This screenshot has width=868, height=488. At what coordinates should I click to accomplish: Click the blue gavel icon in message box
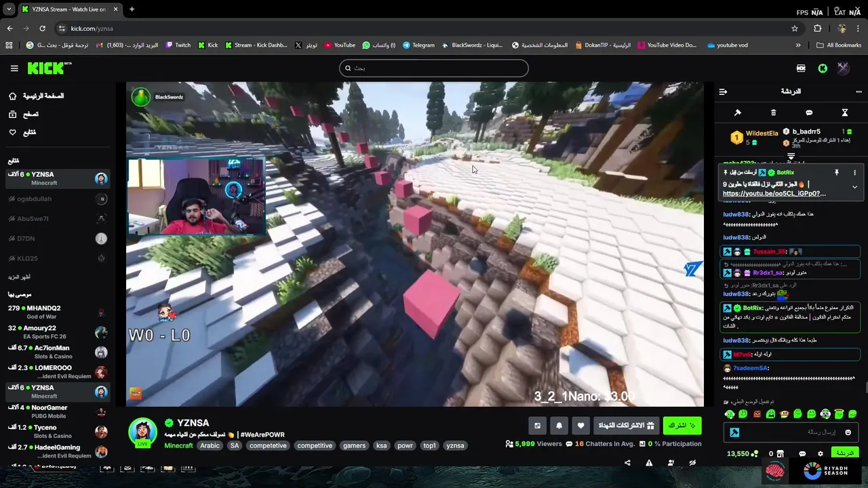(x=734, y=432)
